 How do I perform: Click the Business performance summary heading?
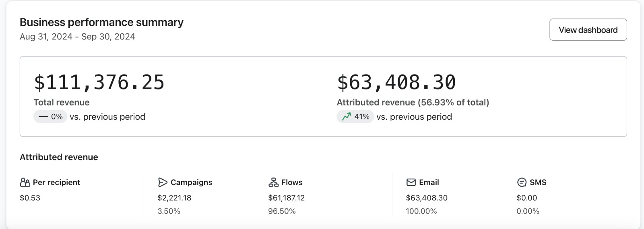point(101,22)
